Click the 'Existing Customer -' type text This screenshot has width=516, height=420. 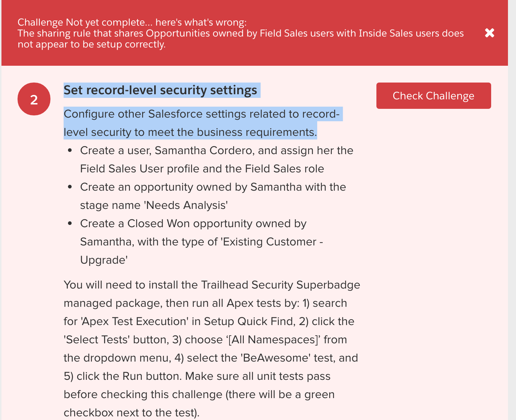click(x=273, y=242)
